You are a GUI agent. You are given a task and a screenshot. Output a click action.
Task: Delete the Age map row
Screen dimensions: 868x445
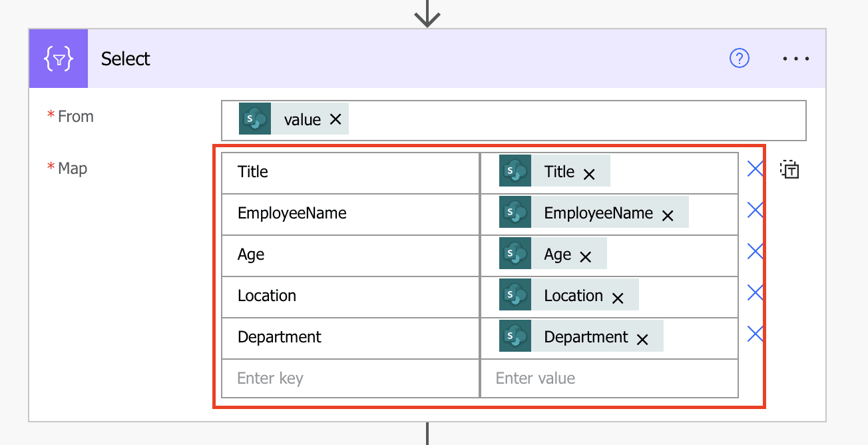[x=755, y=252]
